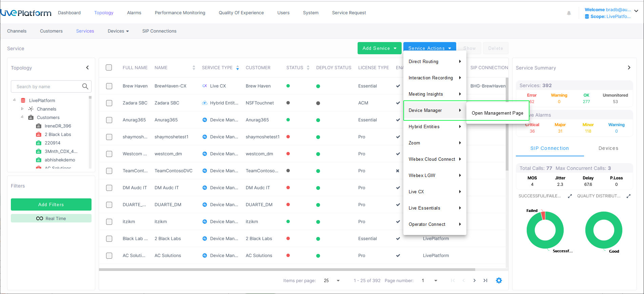Check the Zadara SBC row checkbox
Screen dimensions: 644x294
(109, 103)
